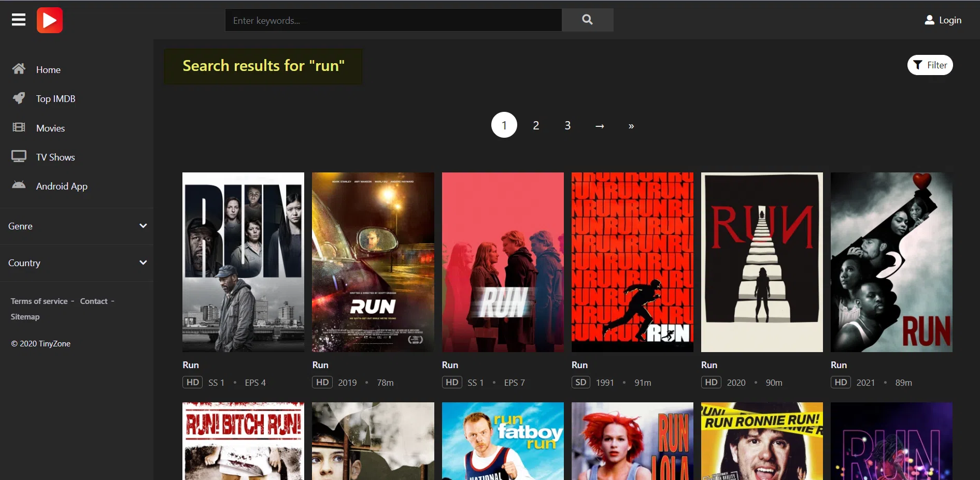Click the "EPS 7" label
This screenshot has height=480, width=980.
515,383
